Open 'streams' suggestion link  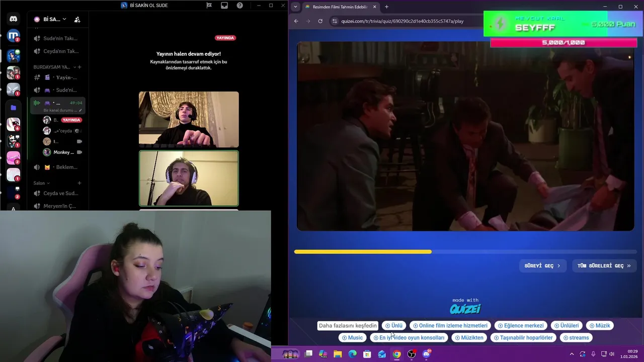(x=576, y=338)
